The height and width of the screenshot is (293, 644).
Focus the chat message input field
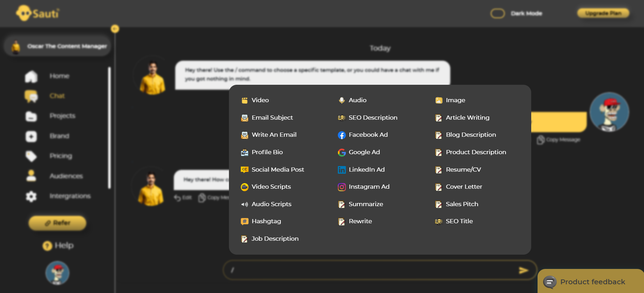click(x=380, y=270)
